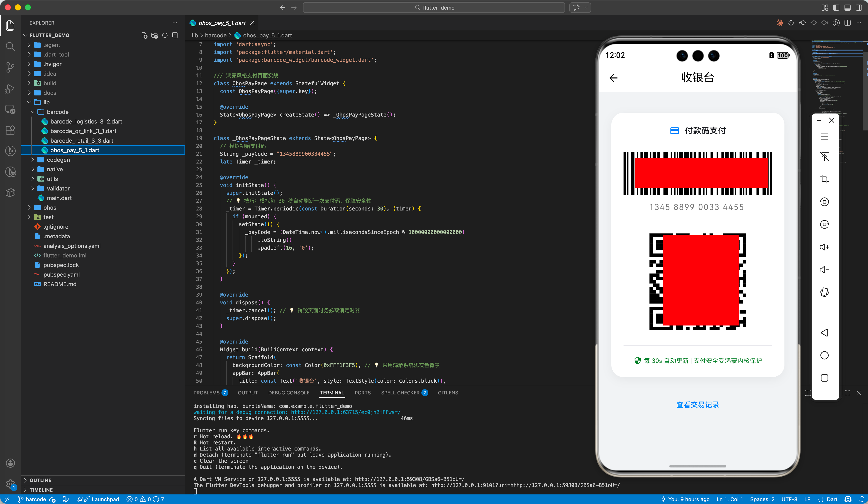The width and height of the screenshot is (868, 504).
Task: Click the 查看交易记录 link in emulator
Action: coord(697,404)
